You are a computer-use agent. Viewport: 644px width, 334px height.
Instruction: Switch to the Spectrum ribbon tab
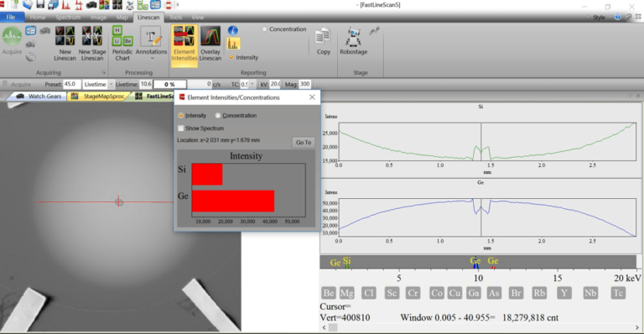(x=68, y=18)
